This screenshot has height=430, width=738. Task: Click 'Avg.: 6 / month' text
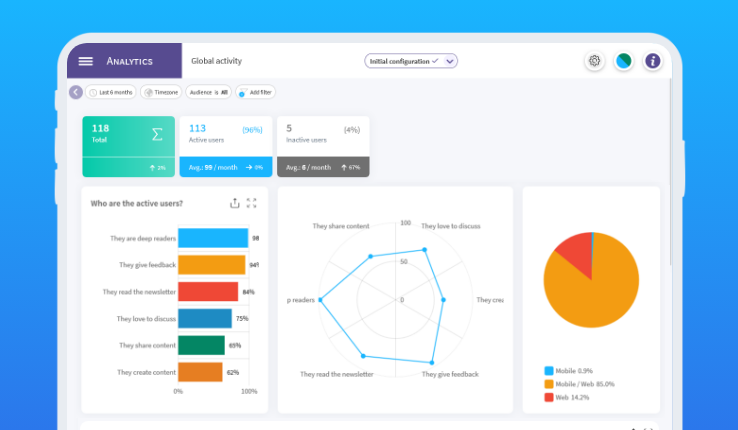[x=309, y=167]
